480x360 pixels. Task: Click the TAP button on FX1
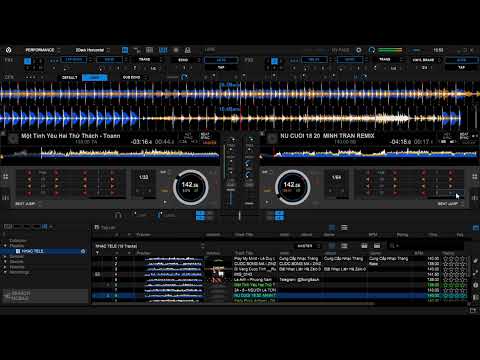221,67
